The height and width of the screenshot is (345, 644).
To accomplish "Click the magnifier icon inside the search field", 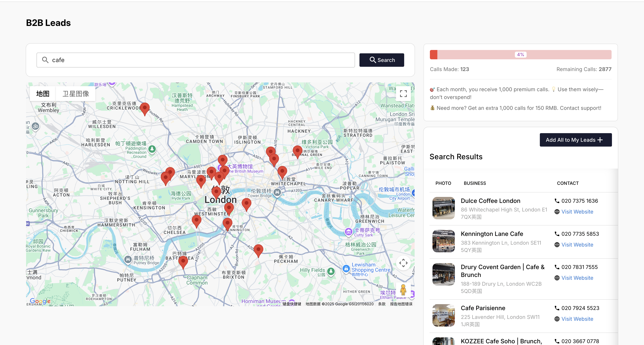I will tap(45, 60).
